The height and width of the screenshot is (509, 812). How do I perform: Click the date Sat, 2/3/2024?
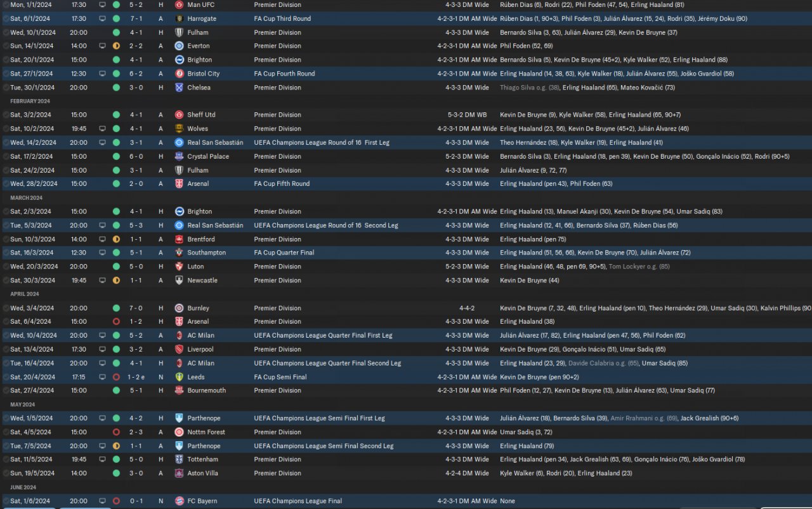coord(30,211)
